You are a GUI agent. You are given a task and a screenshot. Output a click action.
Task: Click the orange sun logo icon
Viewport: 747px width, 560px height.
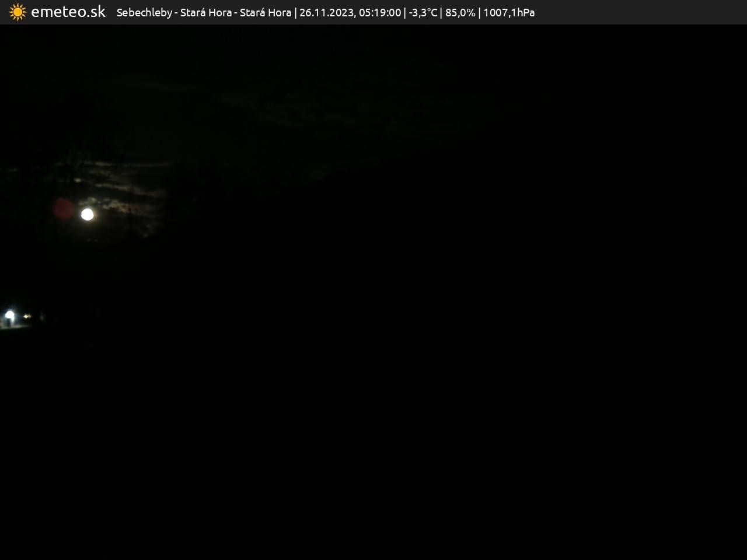[18, 12]
